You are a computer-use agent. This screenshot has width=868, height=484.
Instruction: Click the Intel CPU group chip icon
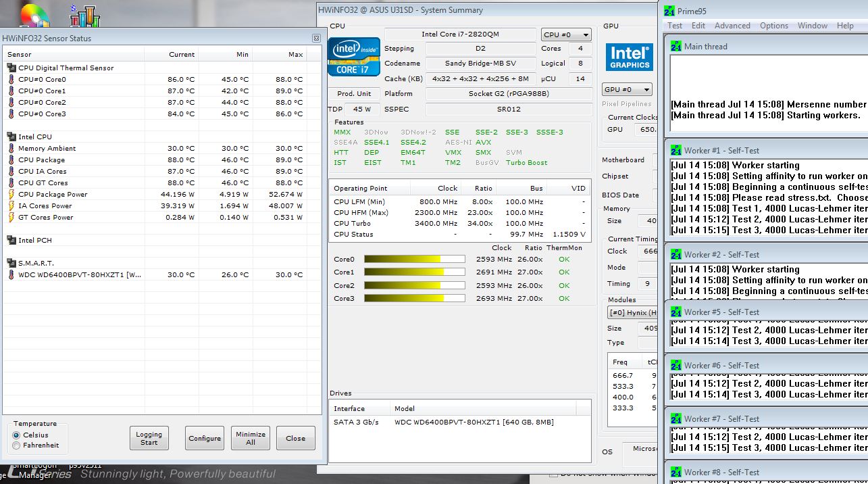click(11, 137)
